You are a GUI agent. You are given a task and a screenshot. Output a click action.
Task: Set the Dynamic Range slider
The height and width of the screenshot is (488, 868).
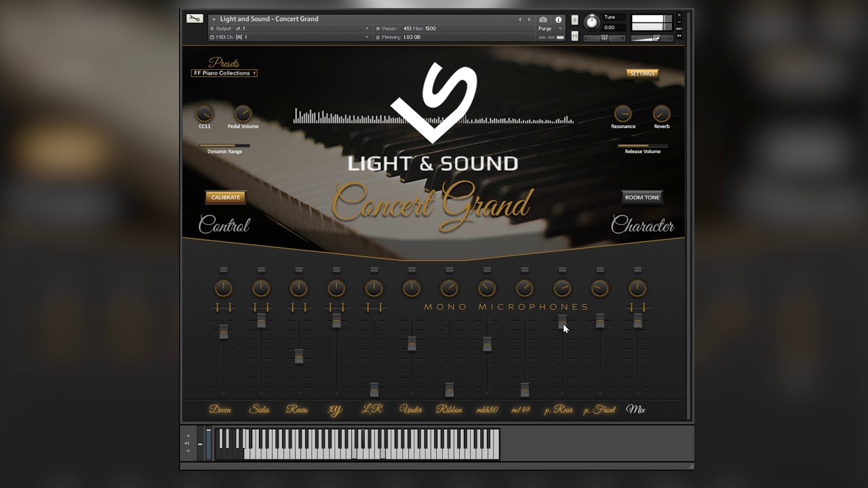coord(224,146)
